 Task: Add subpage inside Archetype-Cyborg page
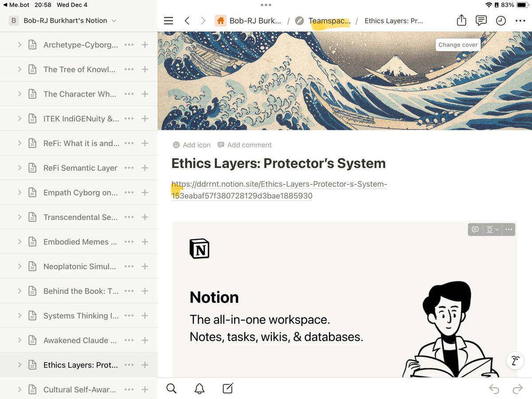[145, 45]
